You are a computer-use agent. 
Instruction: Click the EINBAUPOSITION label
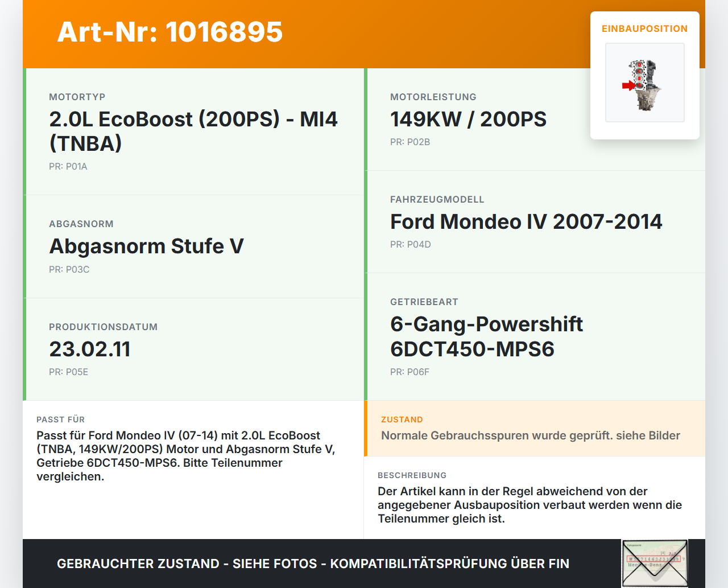click(645, 28)
